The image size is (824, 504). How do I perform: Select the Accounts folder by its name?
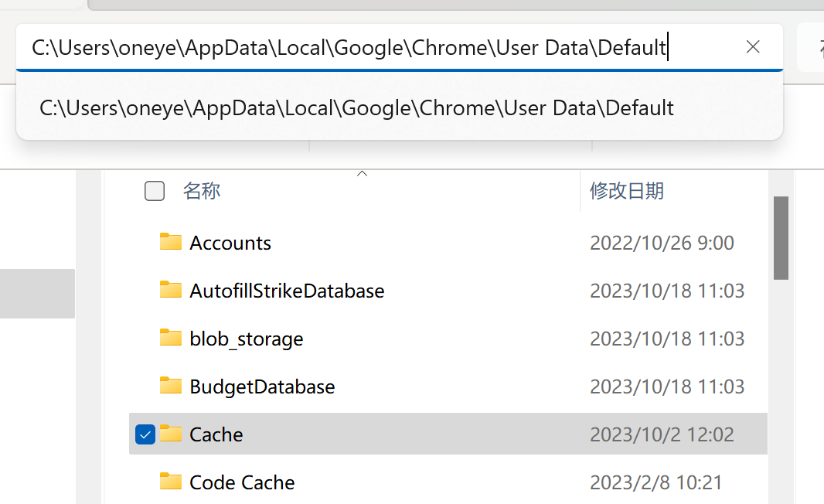coord(230,242)
